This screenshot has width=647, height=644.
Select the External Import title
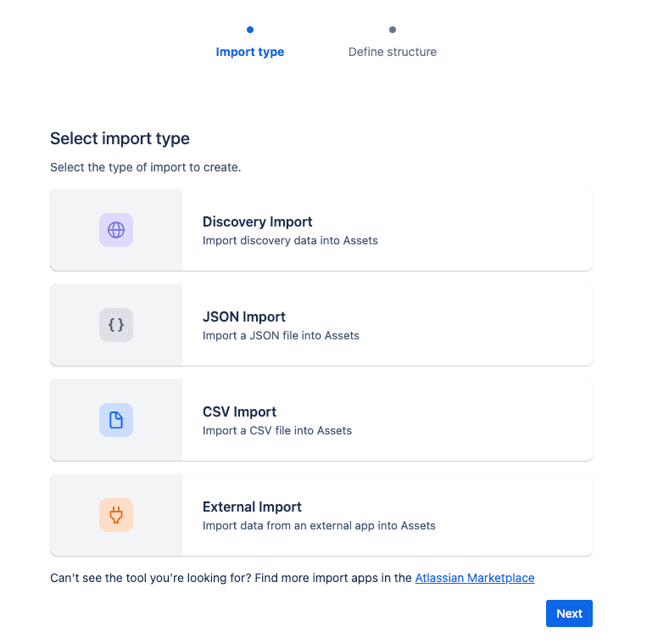point(252,507)
